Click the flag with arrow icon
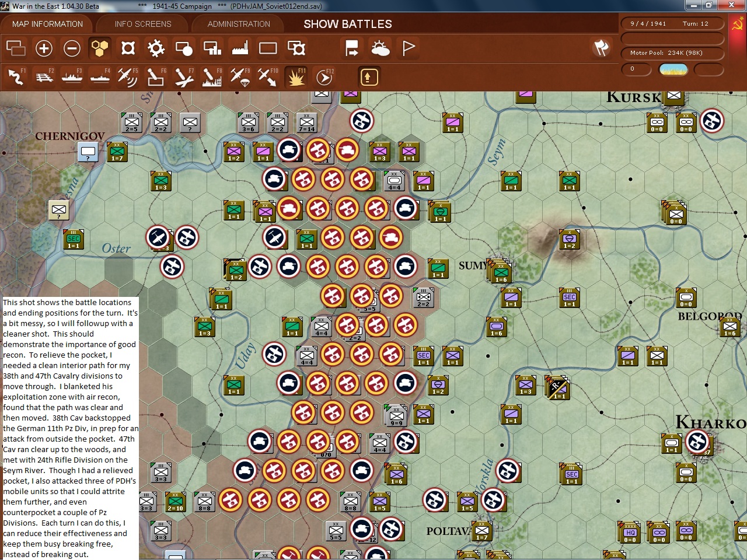Screen dimensions: 747x560 [352, 48]
